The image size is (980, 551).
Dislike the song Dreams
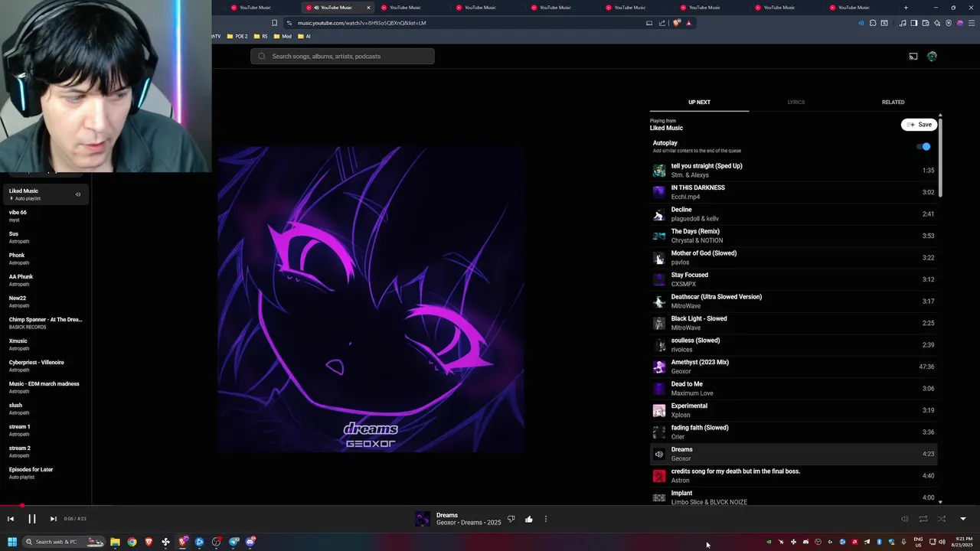pos(511,519)
